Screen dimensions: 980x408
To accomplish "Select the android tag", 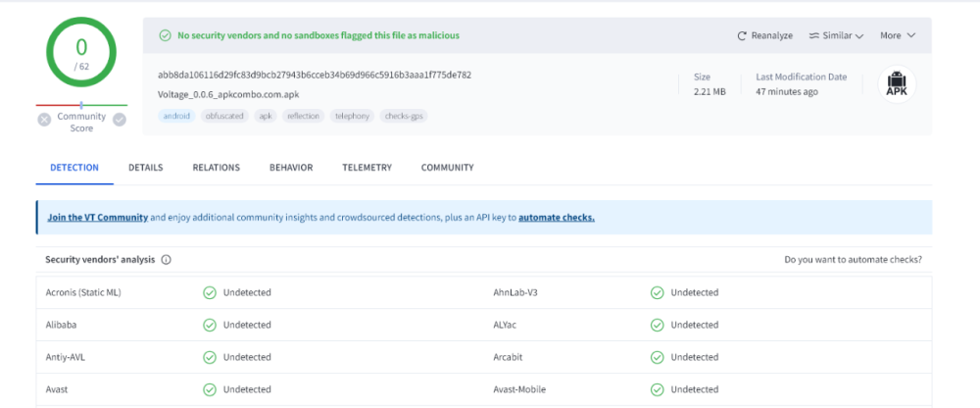I will (x=176, y=116).
